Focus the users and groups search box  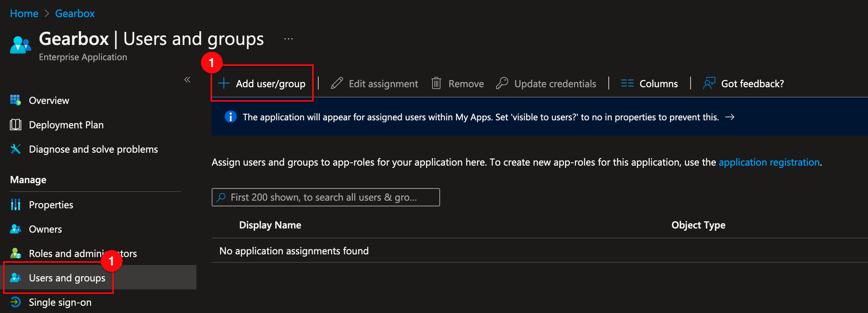326,197
